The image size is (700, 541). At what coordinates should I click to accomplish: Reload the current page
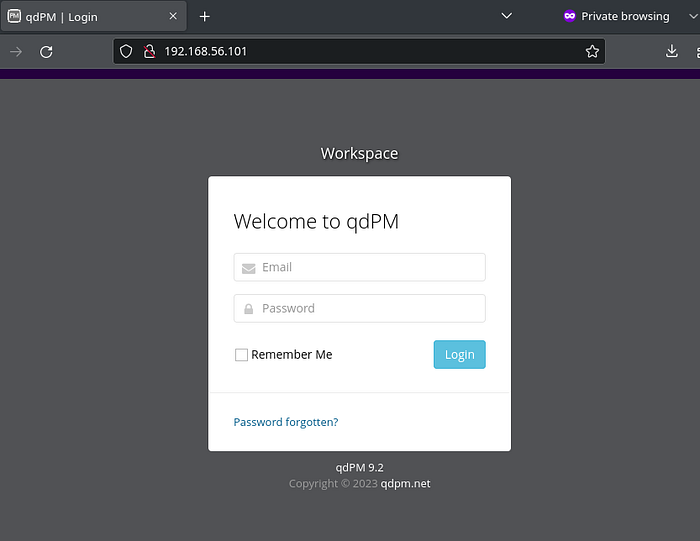point(46,52)
